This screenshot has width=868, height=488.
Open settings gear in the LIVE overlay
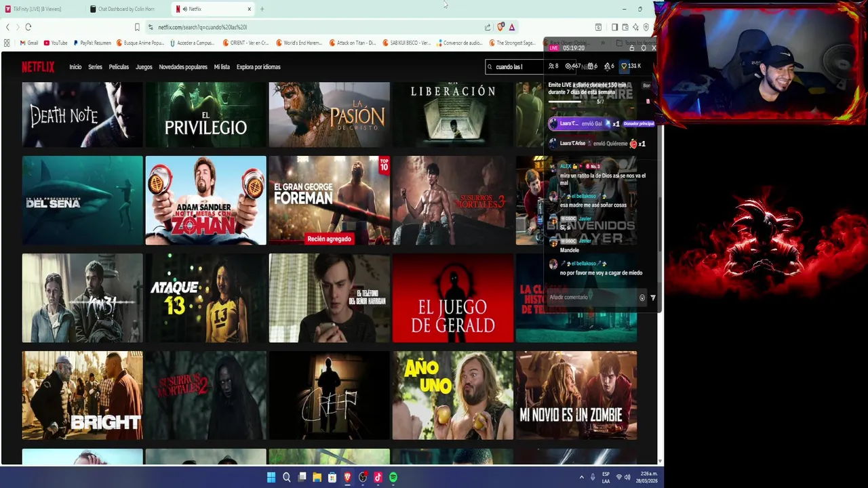point(643,48)
